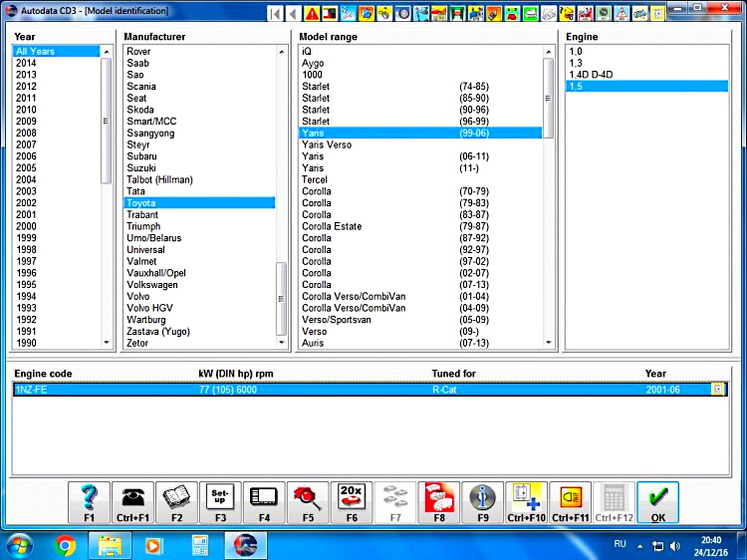Open the F3 Set-up button
Viewport: 747px width, 560px height.
[220, 499]
